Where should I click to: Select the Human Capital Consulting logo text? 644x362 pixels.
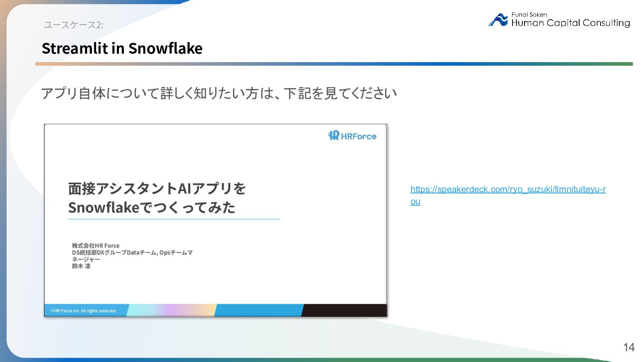click(571, 23)
